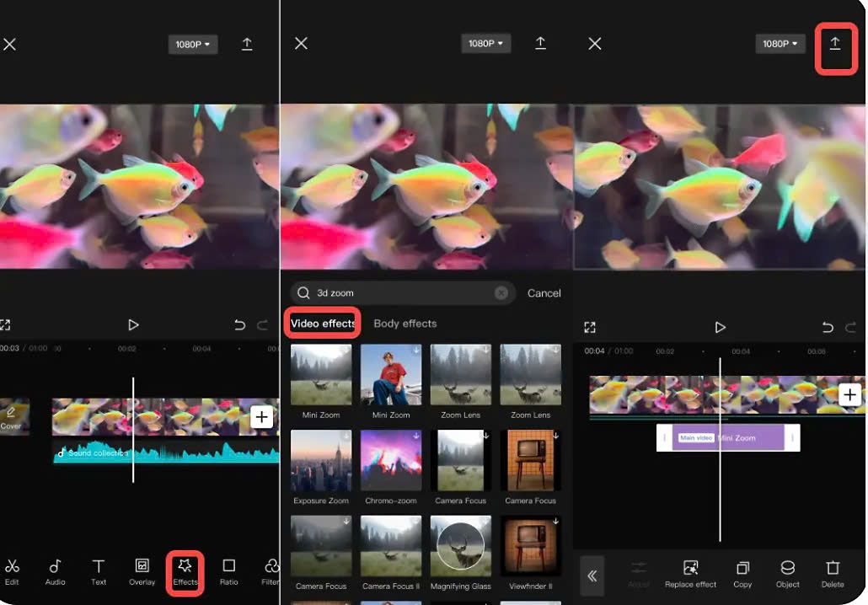Image resolution: width=868 pixels, height=605 pixels.
Task: Click the Replace effect icon
Action: [690, 573]
